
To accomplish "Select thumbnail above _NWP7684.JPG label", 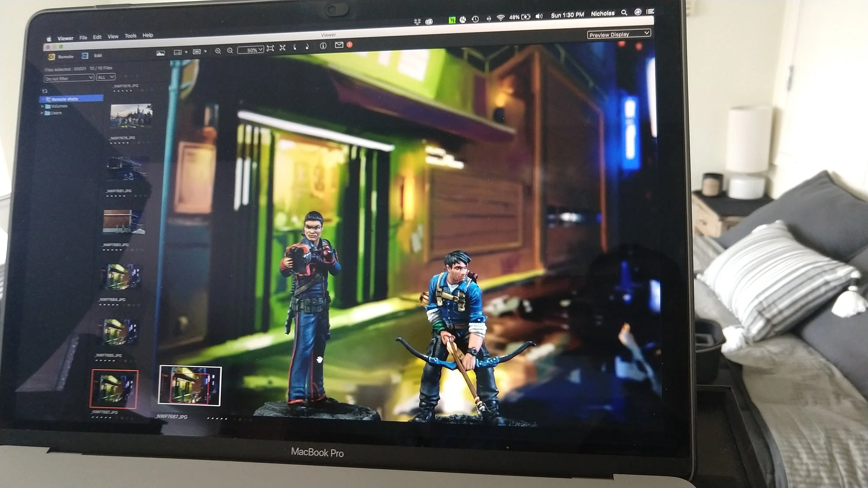I will [x=121, y=276].
